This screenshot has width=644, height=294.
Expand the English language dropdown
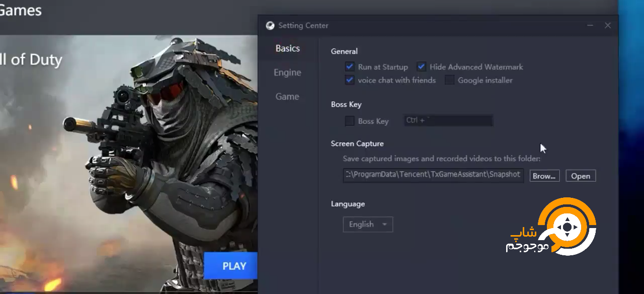tap(368, 225)
